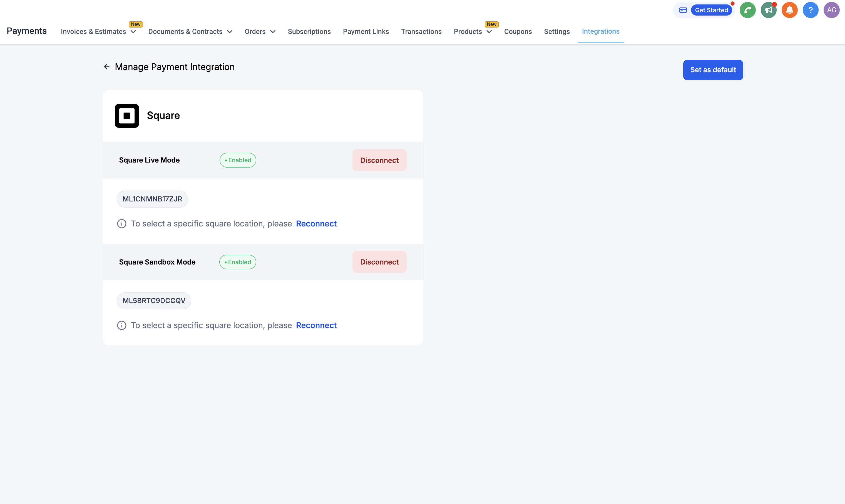Viewport: 845px width, 504px height.
Task: Open the Orders dropdown menu
Action: [x=260, y=32]
